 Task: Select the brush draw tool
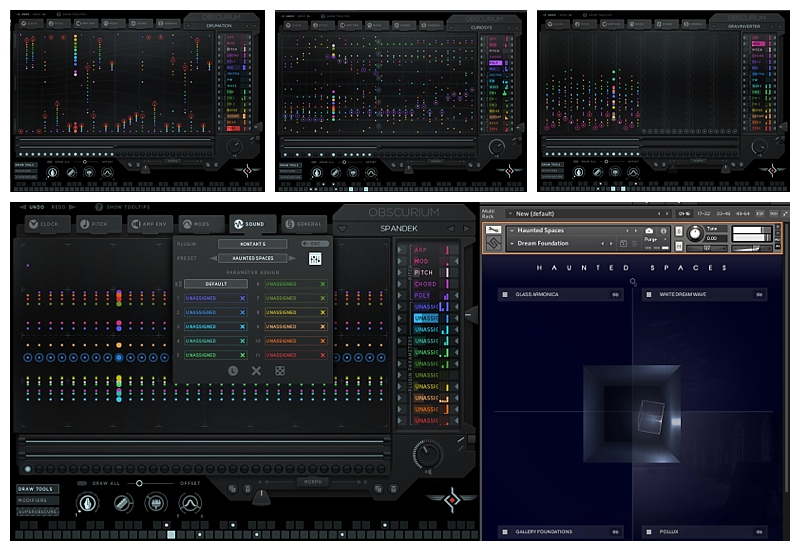tap(156, 504)
